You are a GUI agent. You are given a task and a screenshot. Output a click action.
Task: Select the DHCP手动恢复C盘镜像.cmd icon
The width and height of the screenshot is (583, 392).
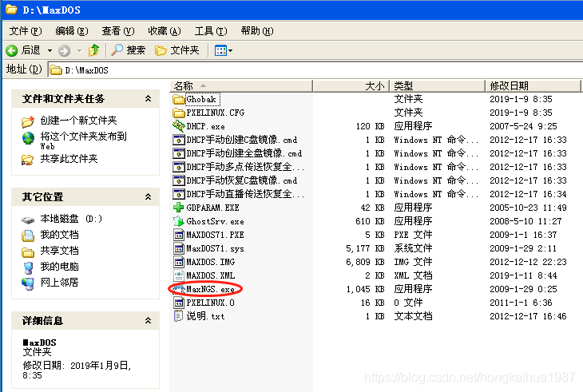pos(179,180)
